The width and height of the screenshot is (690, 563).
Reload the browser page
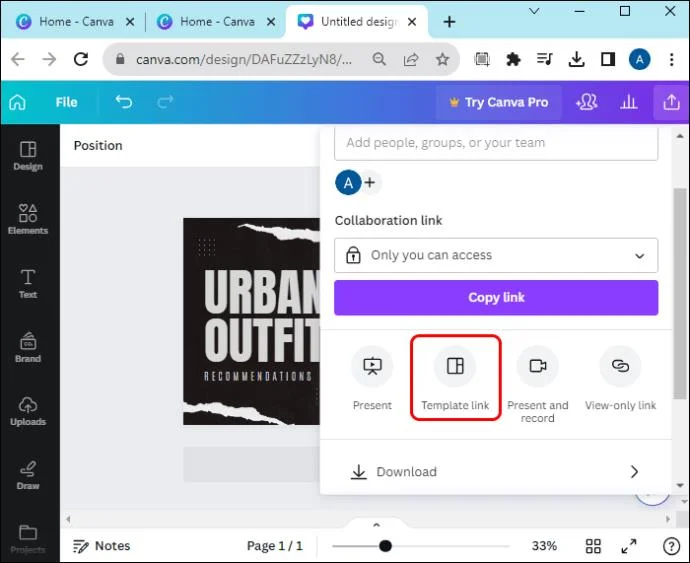[x=81, y=59]
